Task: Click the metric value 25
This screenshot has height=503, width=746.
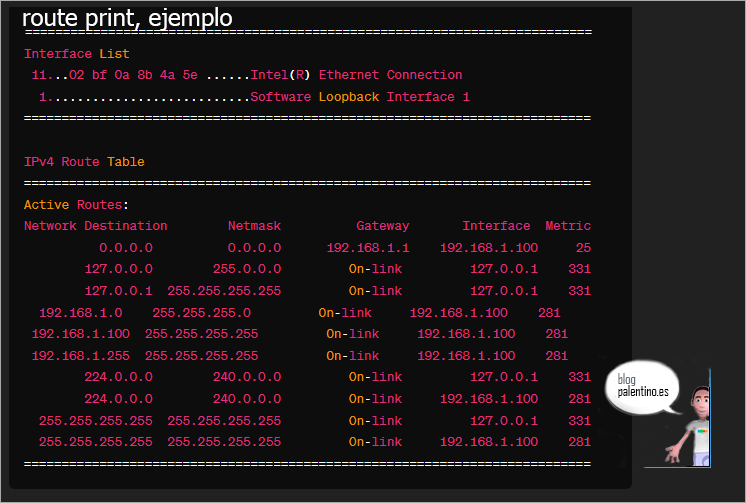Action: point(583,247)
